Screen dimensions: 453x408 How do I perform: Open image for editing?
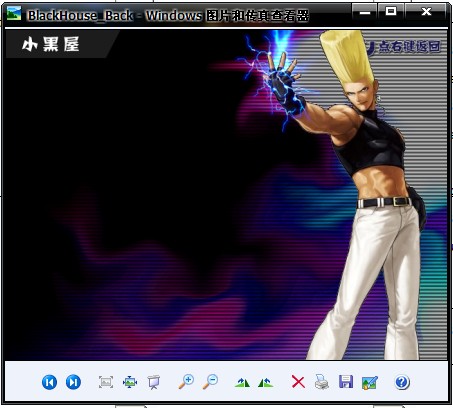click(370, 383)
